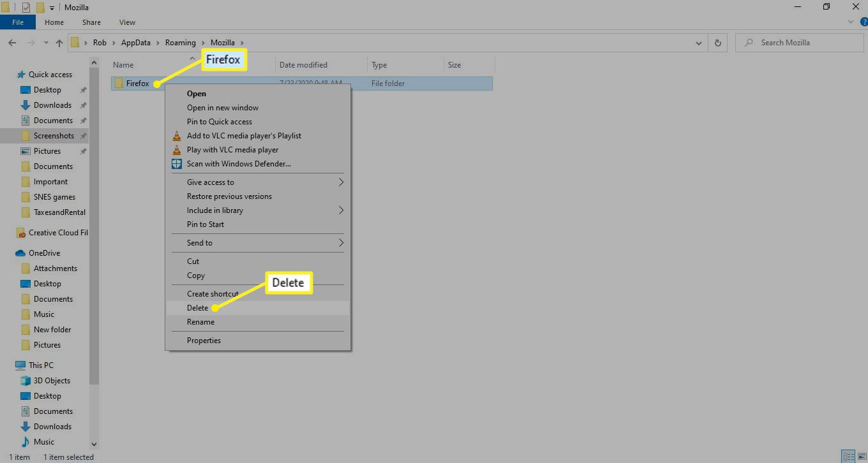Expand the Send to submenu

pos(258,243)
